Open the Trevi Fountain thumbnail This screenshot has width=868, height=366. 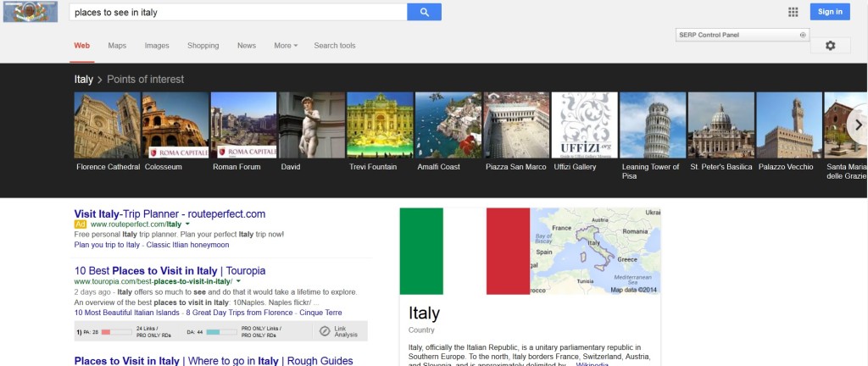(380, 125)
